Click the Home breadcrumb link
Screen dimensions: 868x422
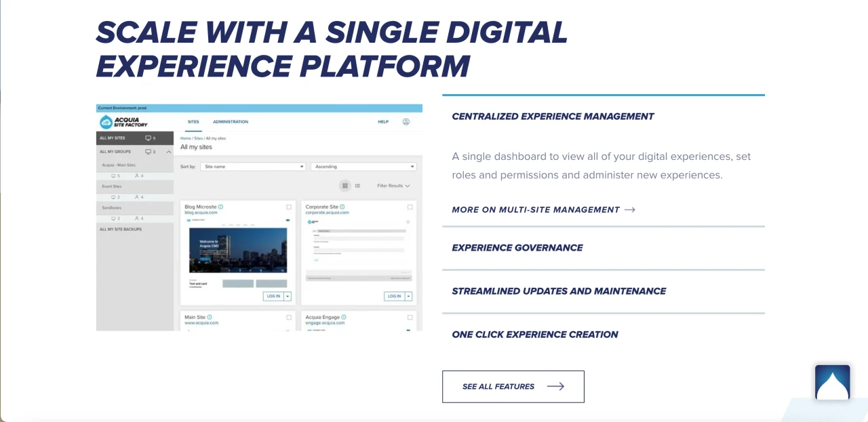(185, 138)
